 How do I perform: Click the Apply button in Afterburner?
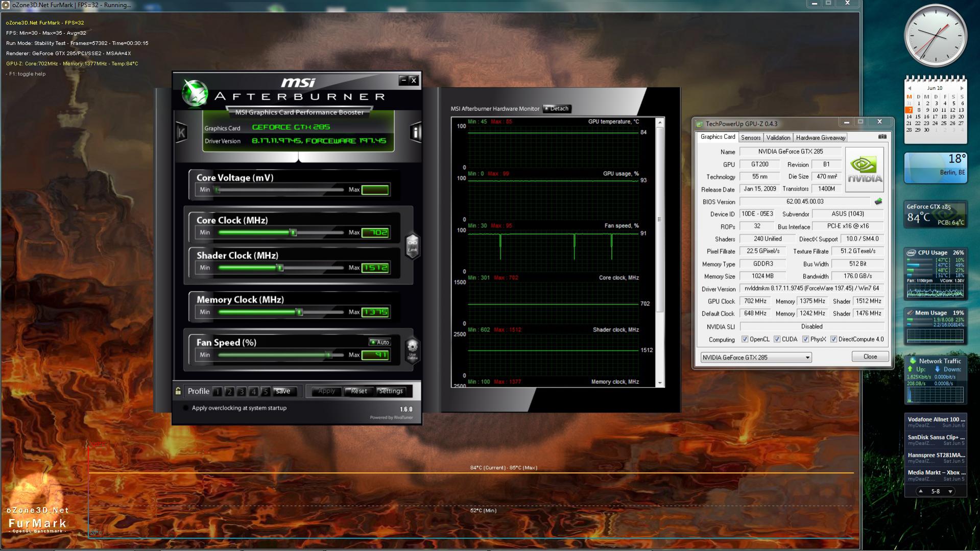point(326,391)
